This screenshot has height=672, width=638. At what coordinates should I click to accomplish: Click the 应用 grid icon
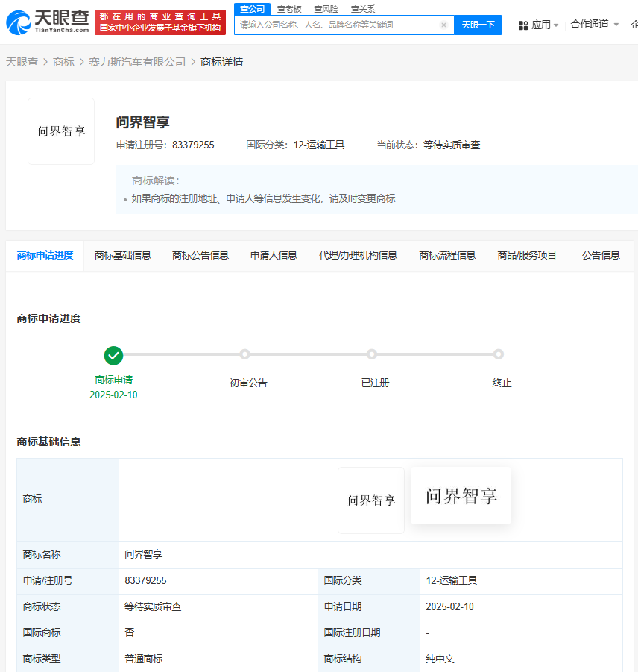coord(523,25)
